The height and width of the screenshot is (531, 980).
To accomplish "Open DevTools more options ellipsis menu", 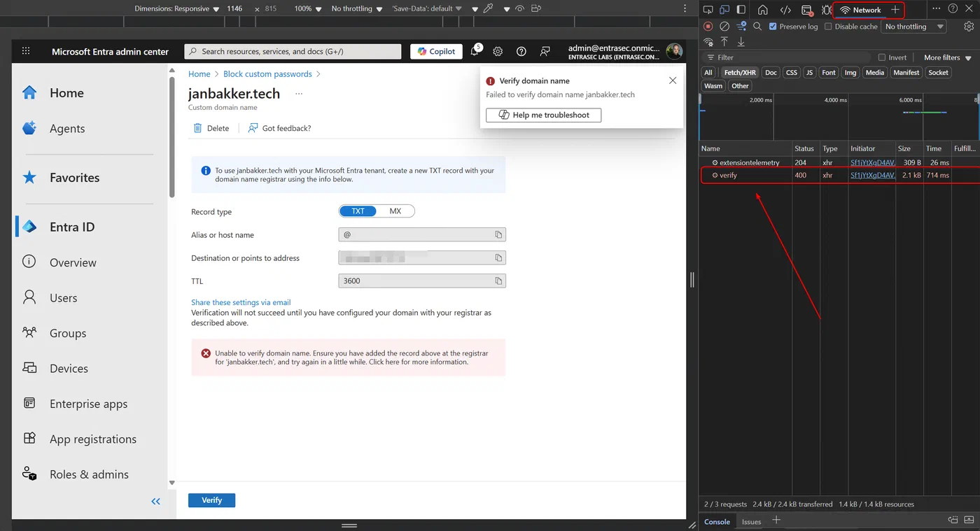I will (937, 9).
